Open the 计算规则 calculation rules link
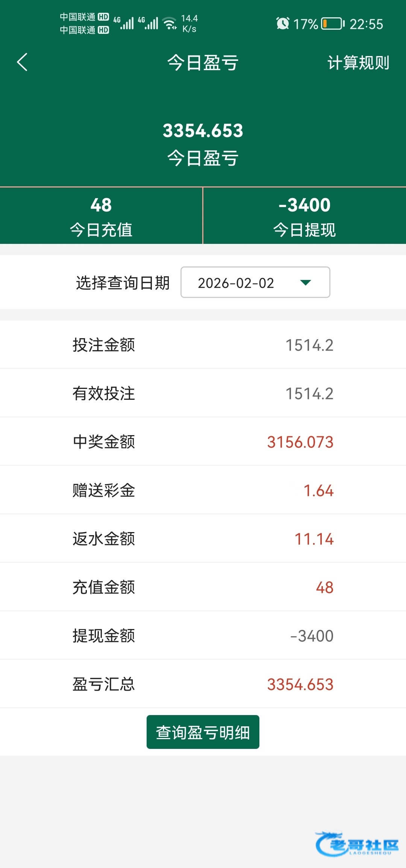Viewport: 406px width, 868px height. tap(358, 62)
